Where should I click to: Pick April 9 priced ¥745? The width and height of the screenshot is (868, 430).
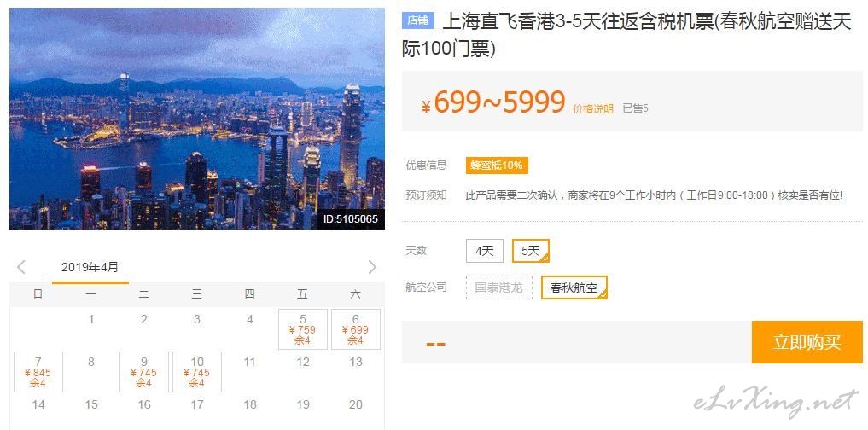(x=144, y=372)
